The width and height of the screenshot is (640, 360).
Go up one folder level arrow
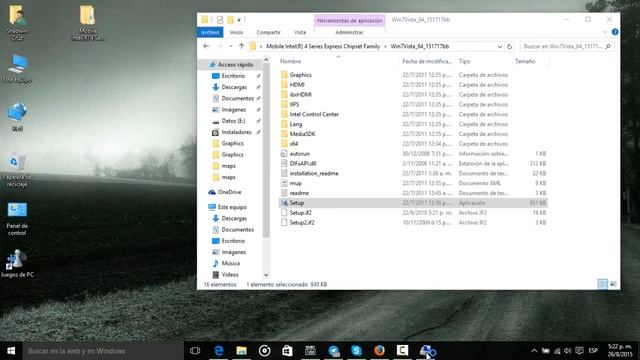click(241, 46)
